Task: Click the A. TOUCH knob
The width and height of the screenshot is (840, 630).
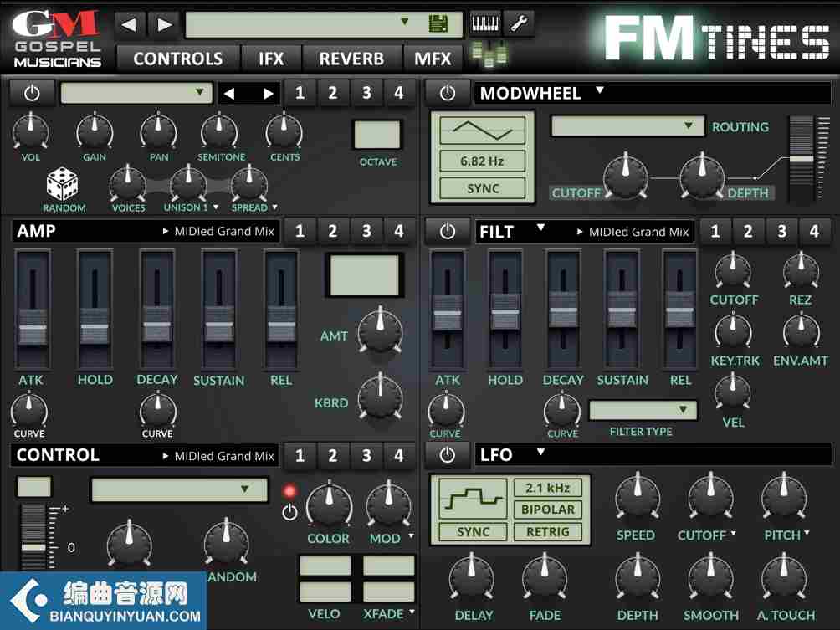Action: tap(784, 577)
